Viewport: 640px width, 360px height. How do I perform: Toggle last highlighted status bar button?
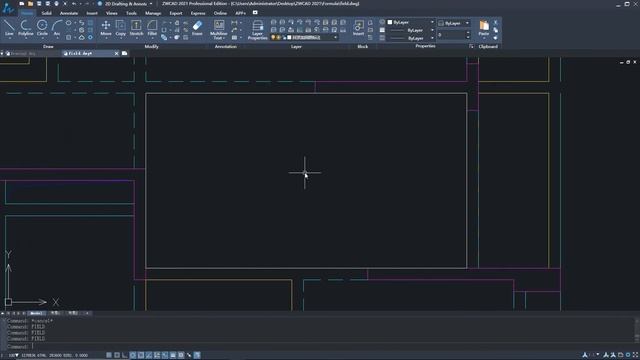point(197,355)
